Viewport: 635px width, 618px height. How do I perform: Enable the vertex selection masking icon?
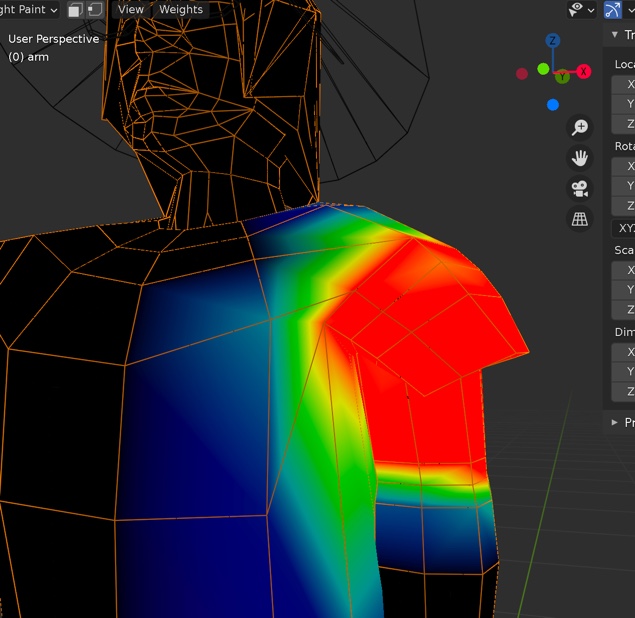(x=95, y=9)
